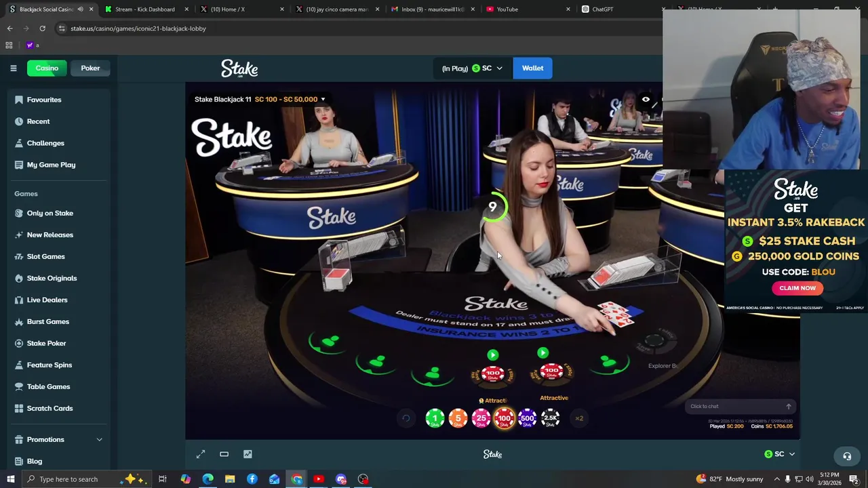
Task: Open Live Dealers category
Action: (47, 300)
